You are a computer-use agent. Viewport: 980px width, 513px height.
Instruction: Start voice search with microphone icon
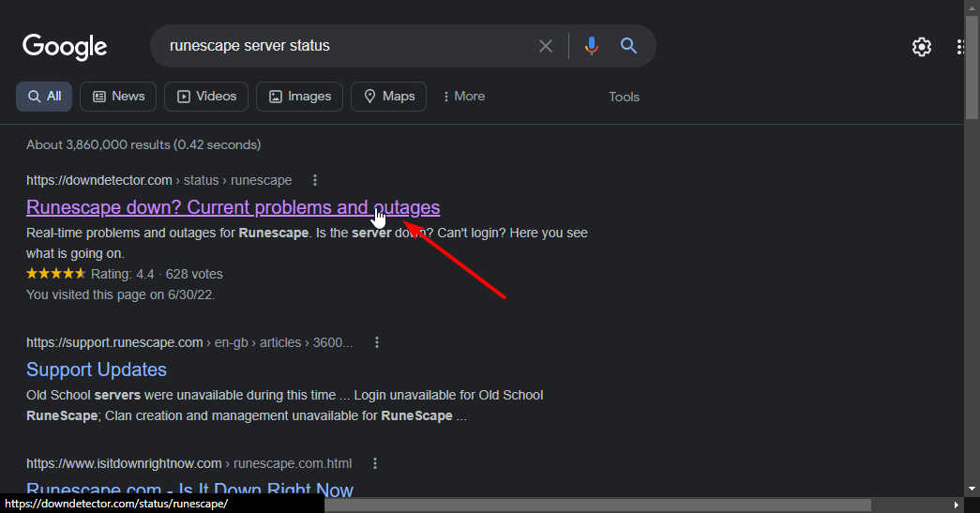click(x=591, y=46)
